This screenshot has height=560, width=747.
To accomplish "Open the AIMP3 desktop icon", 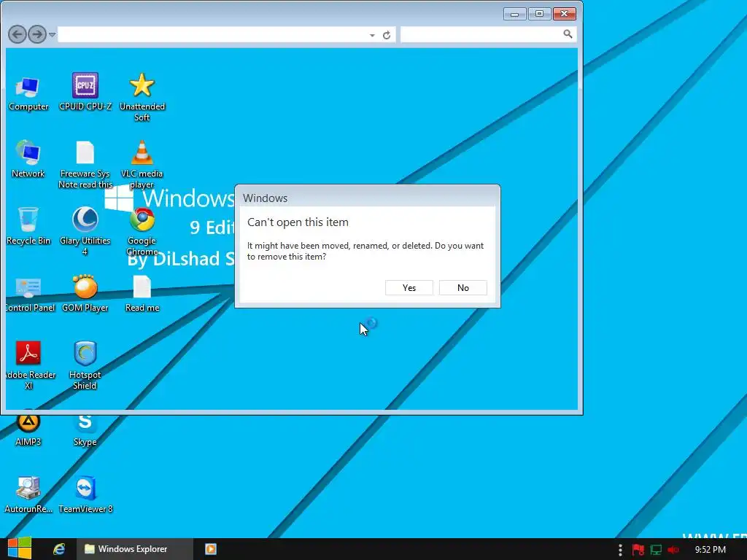I will point(28,428).
